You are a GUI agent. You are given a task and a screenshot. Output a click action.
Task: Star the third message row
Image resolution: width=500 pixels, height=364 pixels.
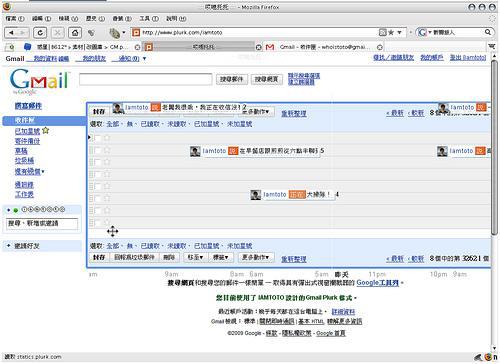point(107,162)
